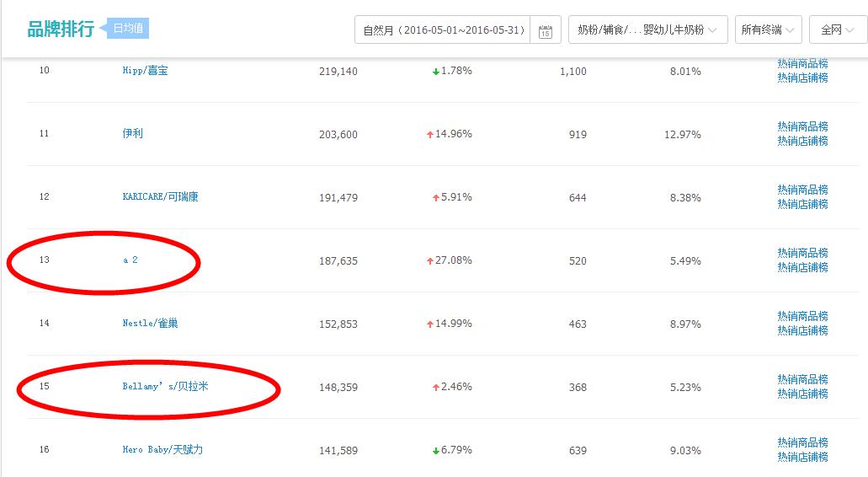Click rank number 14

pos(45,323)
